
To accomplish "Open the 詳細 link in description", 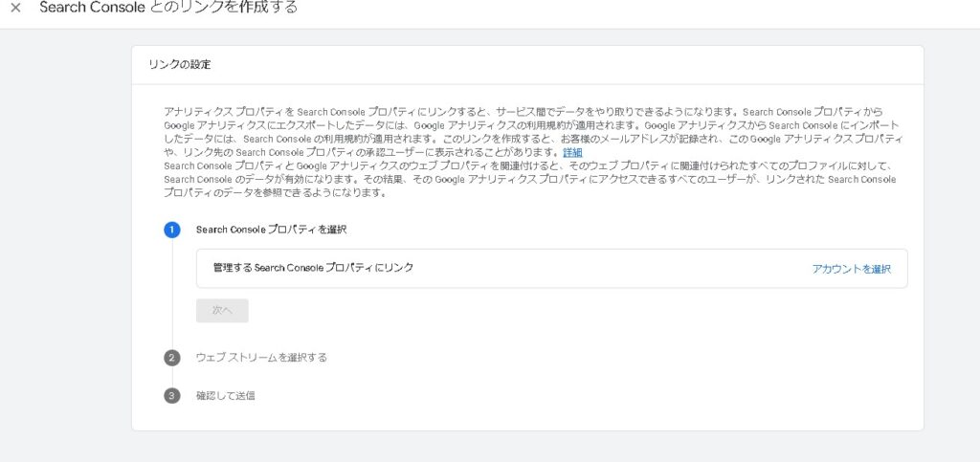I will click(572, 153).
